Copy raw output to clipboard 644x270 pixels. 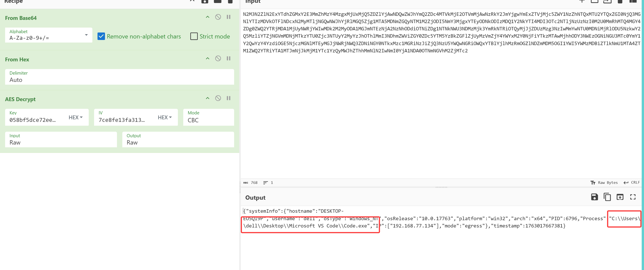tap(607, 197)
